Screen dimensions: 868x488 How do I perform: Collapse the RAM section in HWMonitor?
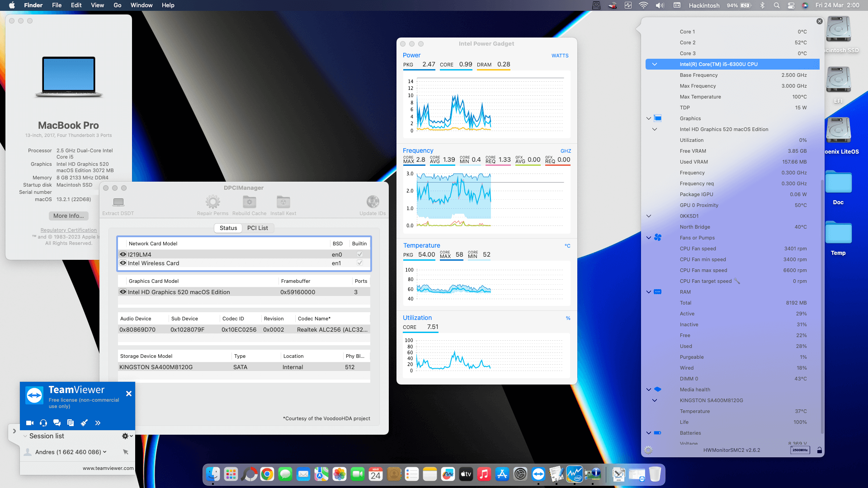649,292
